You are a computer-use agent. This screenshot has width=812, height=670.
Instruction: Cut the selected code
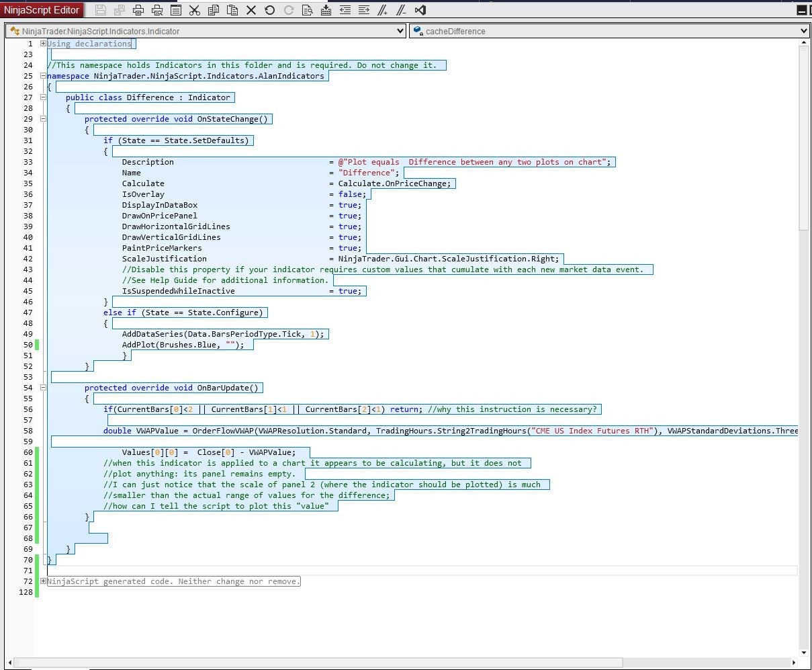[x=195, y=10]
